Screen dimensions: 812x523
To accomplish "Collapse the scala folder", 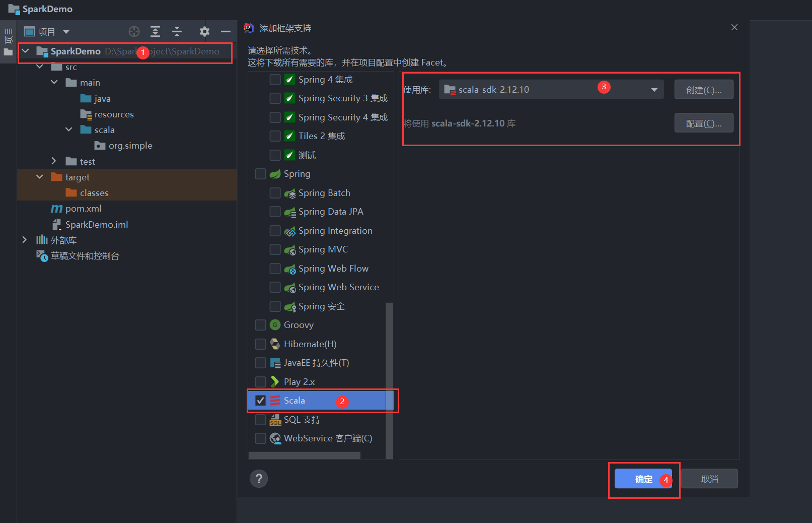I will coord(69,129).
